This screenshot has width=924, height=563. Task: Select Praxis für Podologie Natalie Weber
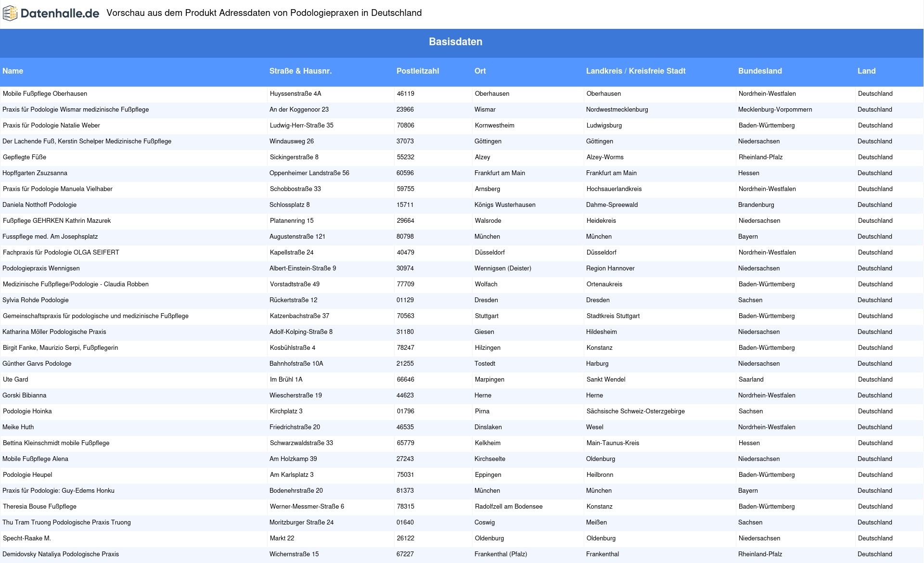[51, 126]
